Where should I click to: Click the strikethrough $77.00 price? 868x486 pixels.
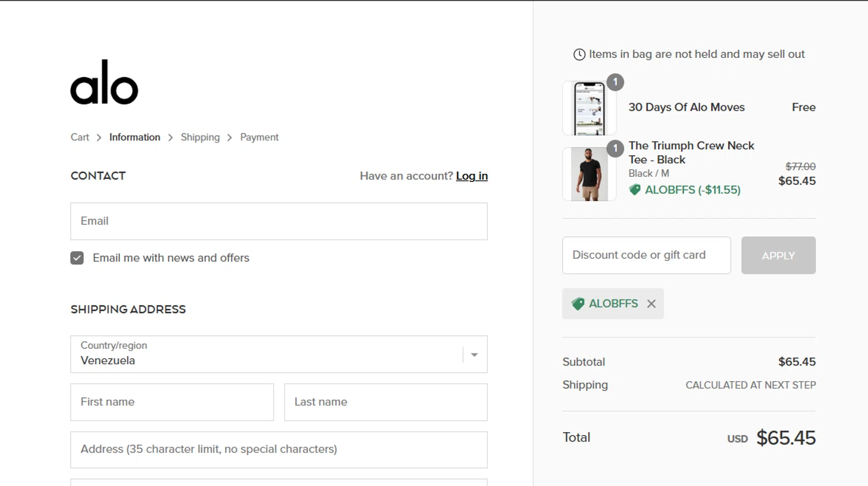800,166
